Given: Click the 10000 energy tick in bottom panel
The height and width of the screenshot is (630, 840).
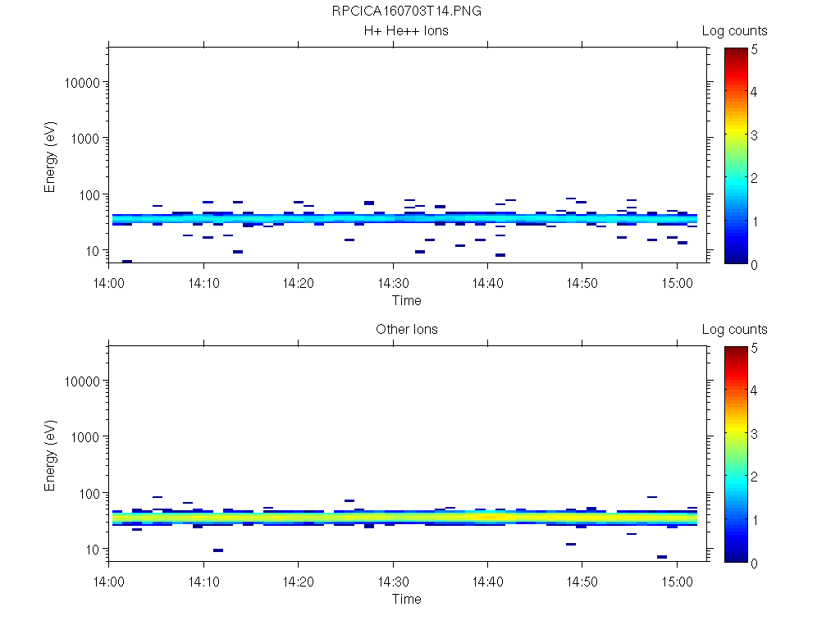Looking at the screenshot, I should point(82,381).
